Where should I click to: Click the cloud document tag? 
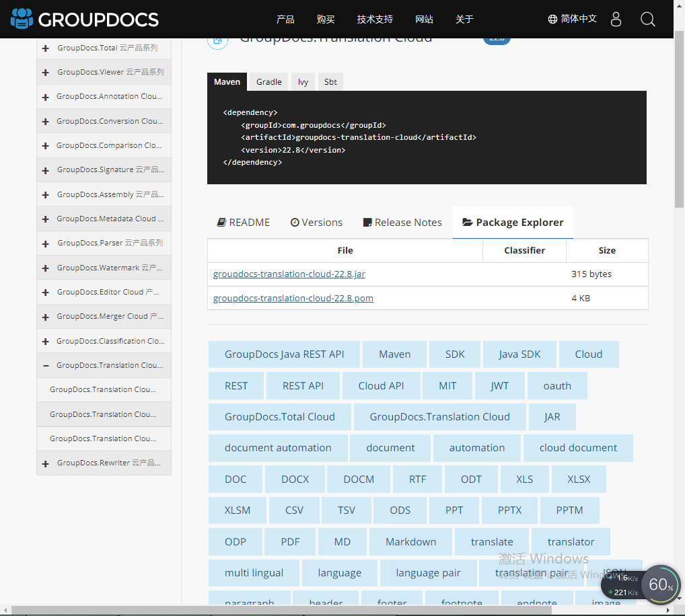point(578,448)
